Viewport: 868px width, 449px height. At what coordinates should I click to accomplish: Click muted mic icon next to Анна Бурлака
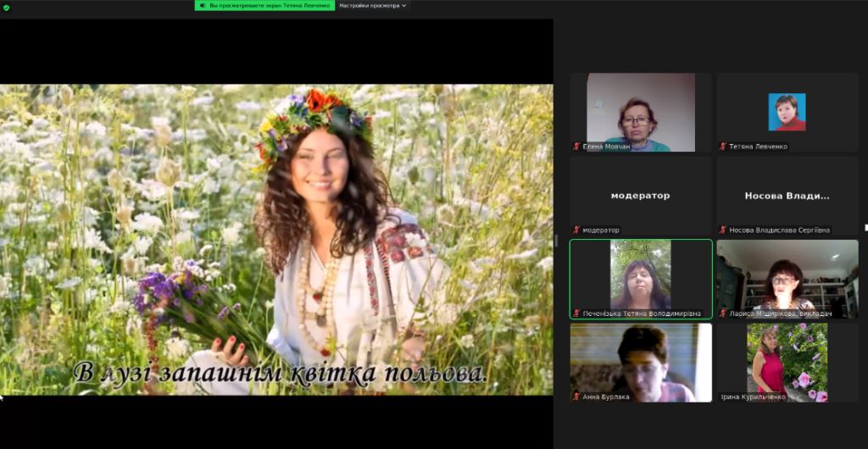[576, 397]
